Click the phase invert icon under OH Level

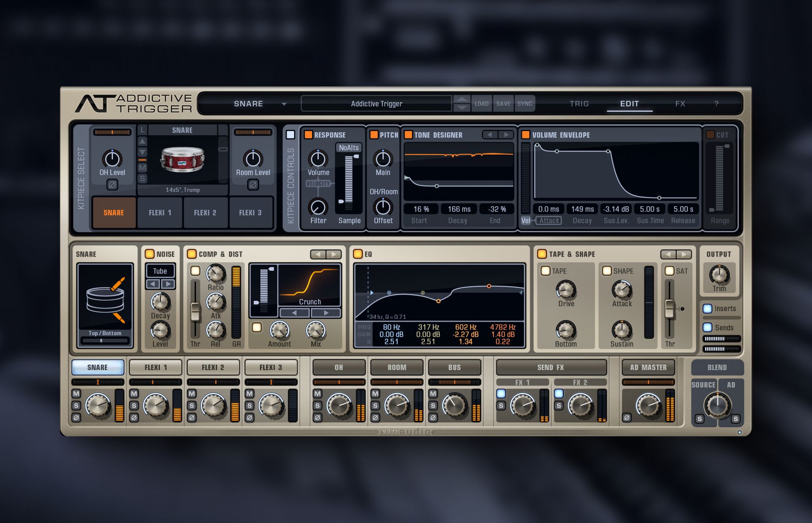[112, 185]
